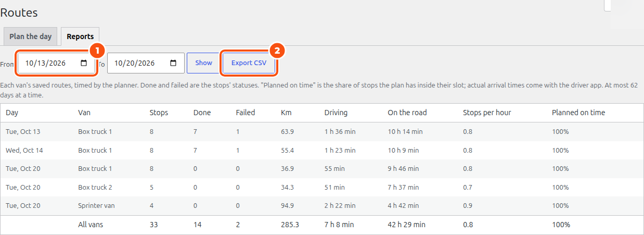Click the All vans totals label
This screenshot has height=235, width=644.
tap(91, 225)
